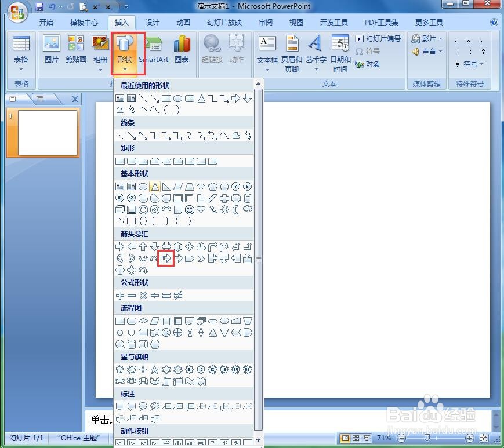Save the presentation from quick access toolbar
This screenshot has height=448, width=504.
(40, 6)
